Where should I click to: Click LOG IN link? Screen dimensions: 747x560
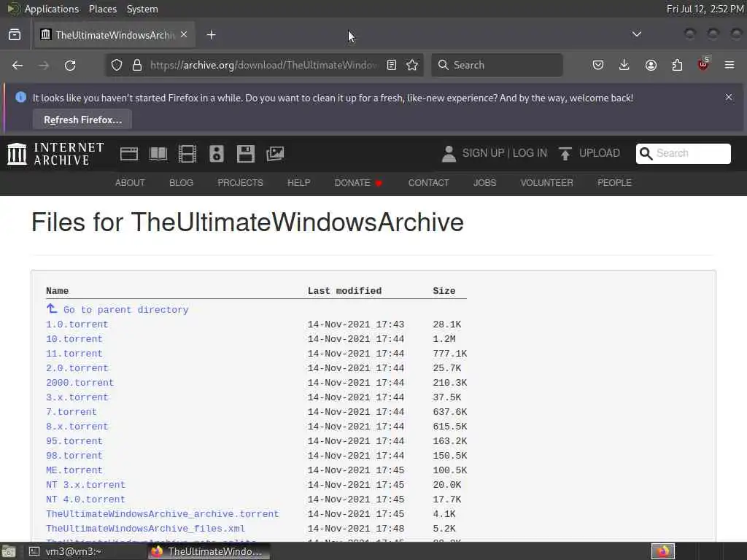coord(530,153)
